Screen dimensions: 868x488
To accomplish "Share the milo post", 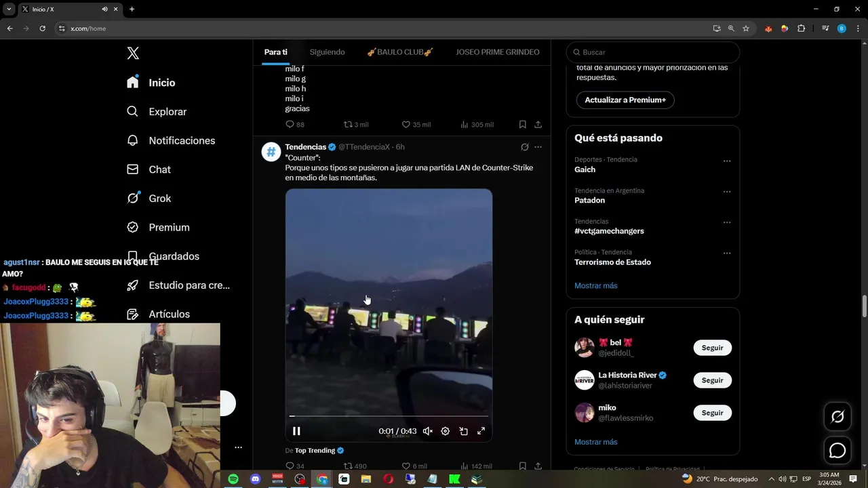I will [x=538, y=125].
